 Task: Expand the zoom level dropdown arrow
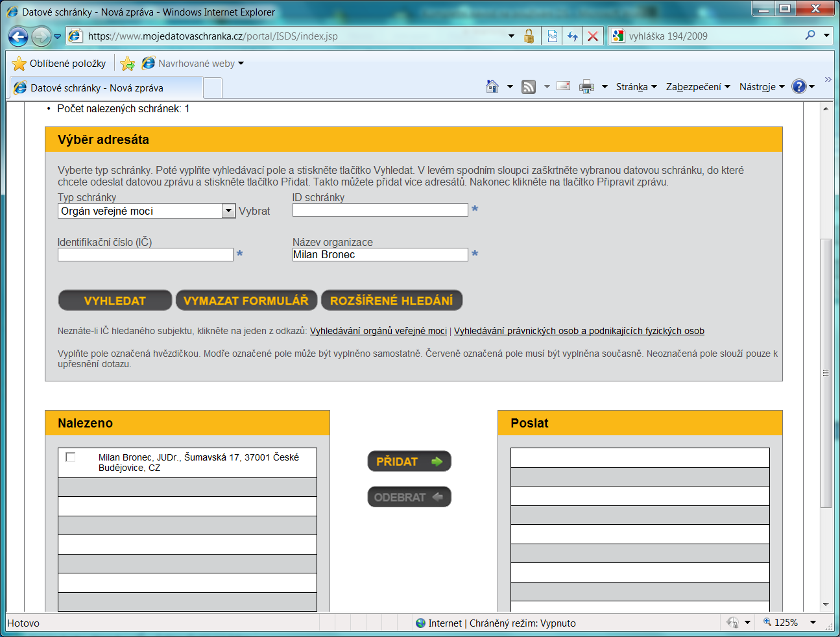(x=813, y=622)
